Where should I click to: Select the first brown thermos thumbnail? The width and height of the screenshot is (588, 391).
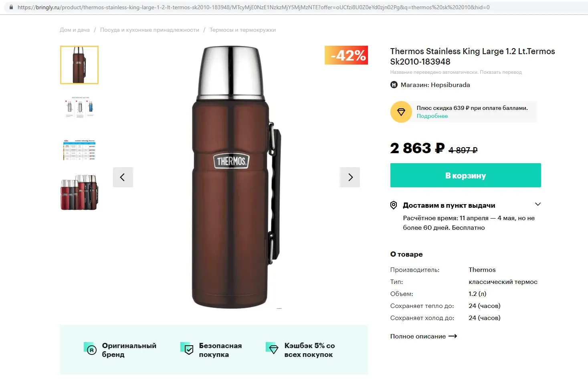tap(79, 65)
